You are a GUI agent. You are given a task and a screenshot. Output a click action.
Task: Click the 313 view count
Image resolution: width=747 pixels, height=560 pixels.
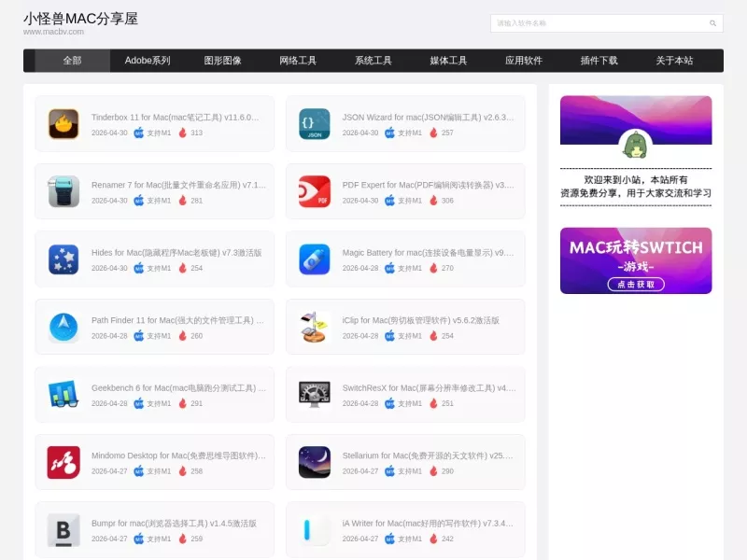pos(197,133)
